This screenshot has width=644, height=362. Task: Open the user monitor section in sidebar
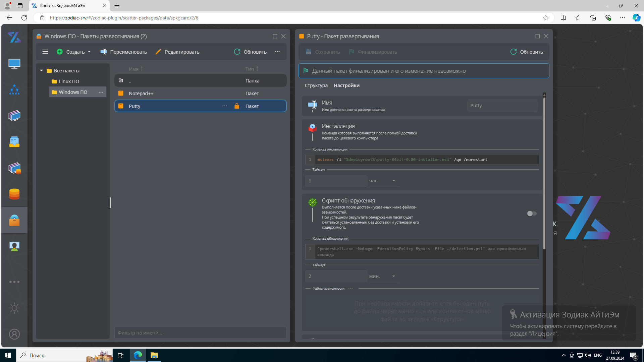point(14,246)
